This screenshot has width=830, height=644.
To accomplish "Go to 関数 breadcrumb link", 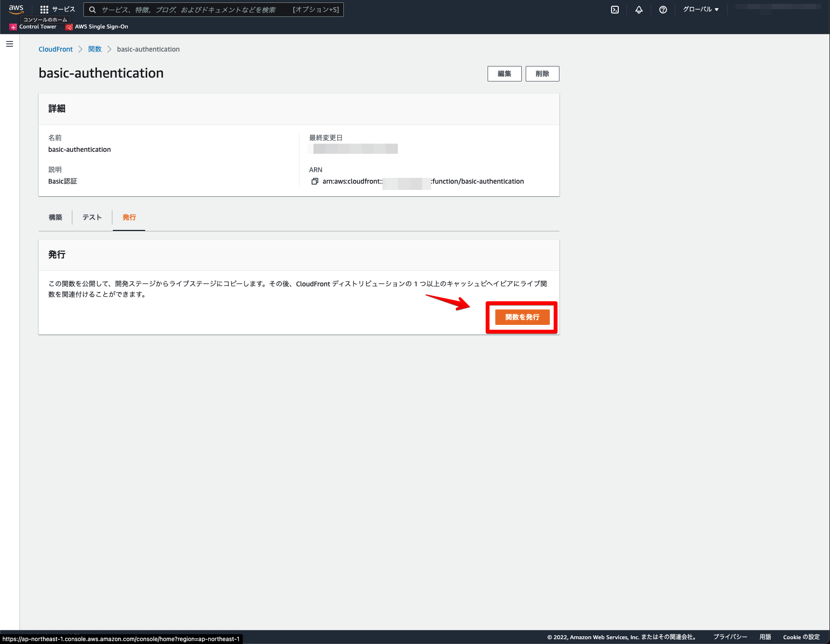I will click(x=95, y=49).
